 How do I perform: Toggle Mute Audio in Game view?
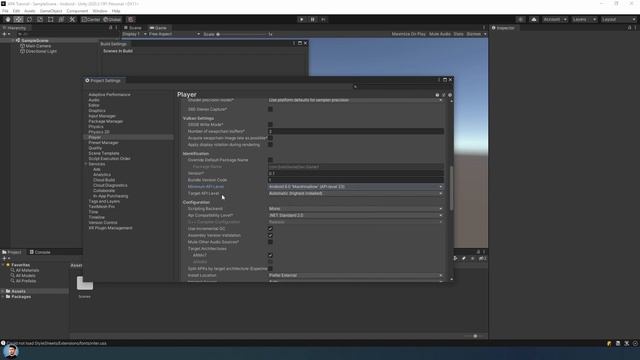click(x=440, y=34)
